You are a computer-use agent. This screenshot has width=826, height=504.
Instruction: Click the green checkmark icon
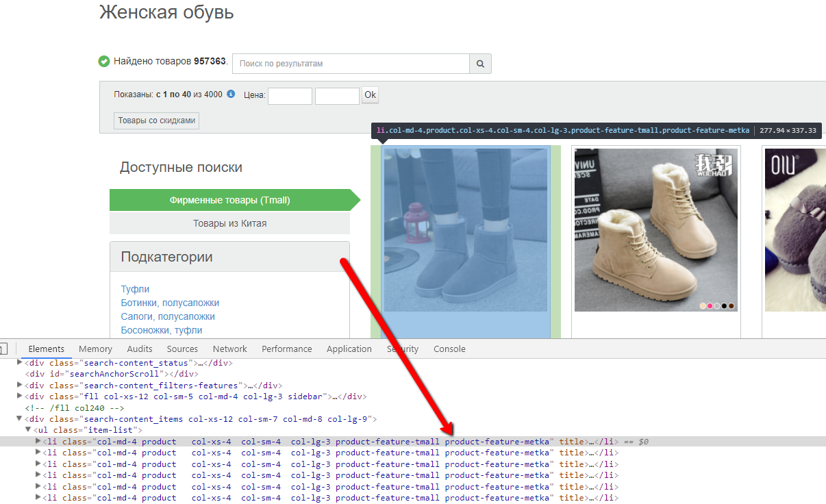click(104, 62)
